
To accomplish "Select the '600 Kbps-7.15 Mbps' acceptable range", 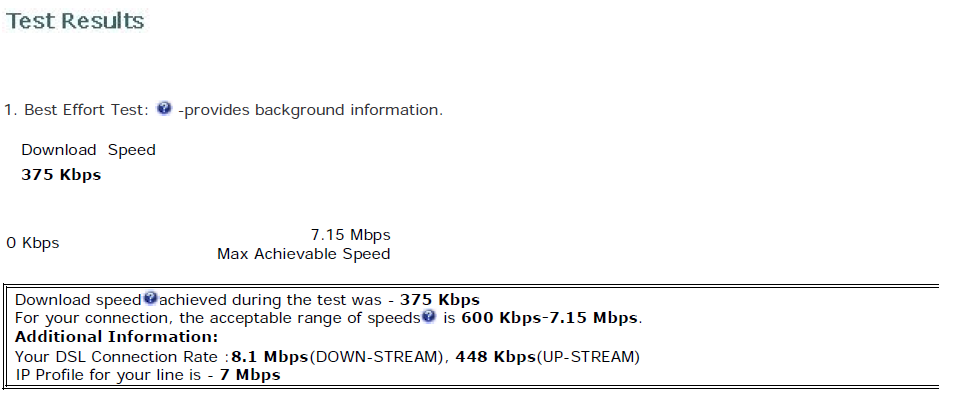I will pyautogui.click(x=550, y=318).
